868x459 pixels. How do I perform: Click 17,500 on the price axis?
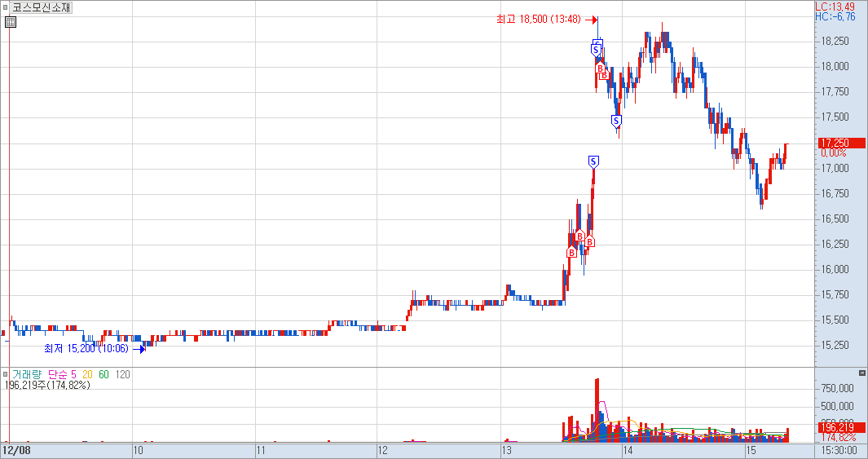click(x=834, y=117)
